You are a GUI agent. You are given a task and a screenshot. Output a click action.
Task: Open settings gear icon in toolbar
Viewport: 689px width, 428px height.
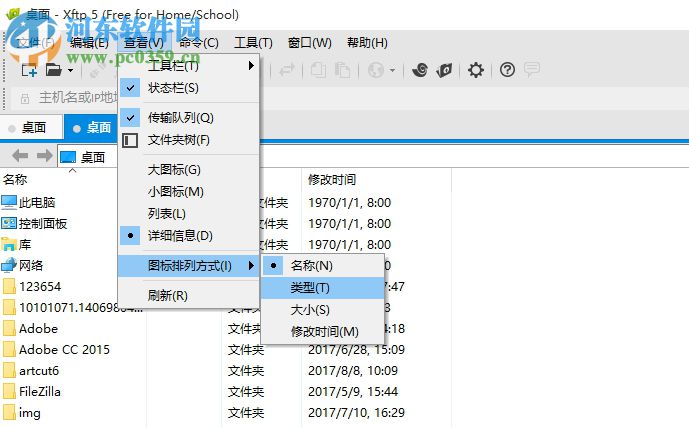click(475, 70)
